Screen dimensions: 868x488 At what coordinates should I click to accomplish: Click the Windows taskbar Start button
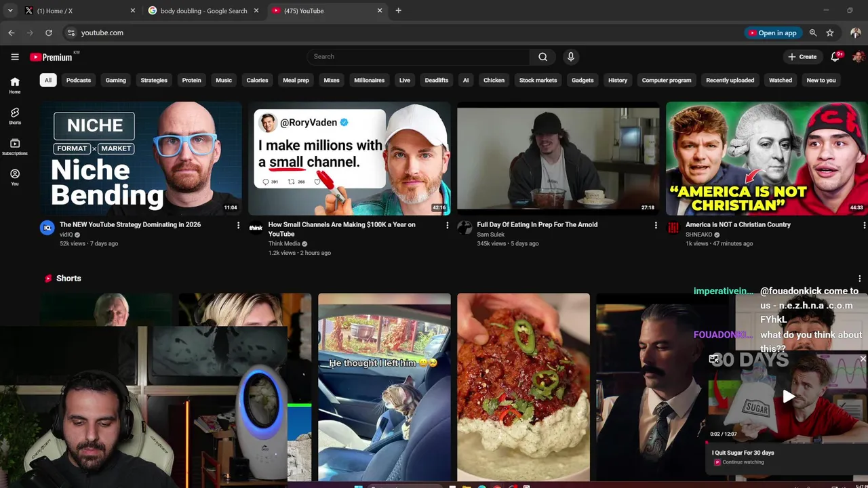pyautogui.click(x=360, y=486)
